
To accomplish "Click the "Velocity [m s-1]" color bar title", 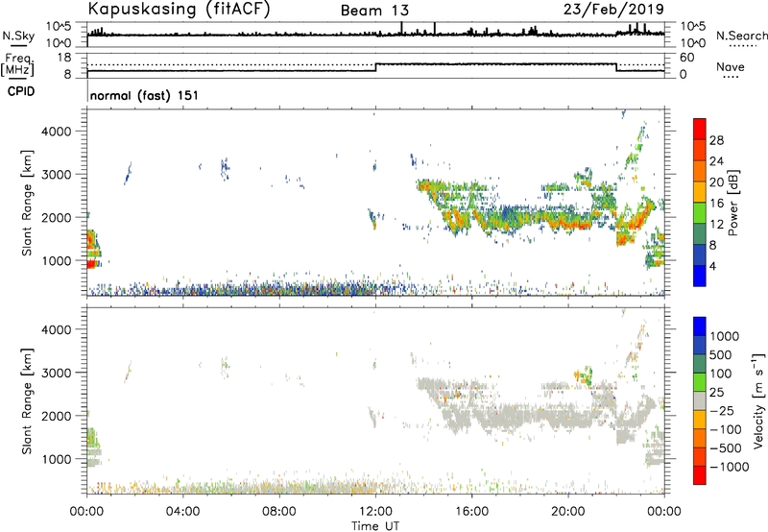I will point(758,400).
